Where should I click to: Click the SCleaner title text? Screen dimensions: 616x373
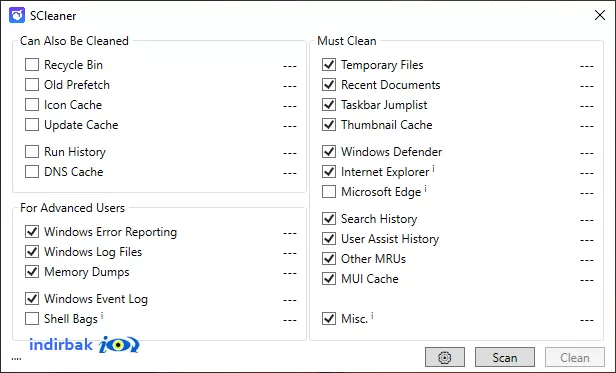(53, 16)
